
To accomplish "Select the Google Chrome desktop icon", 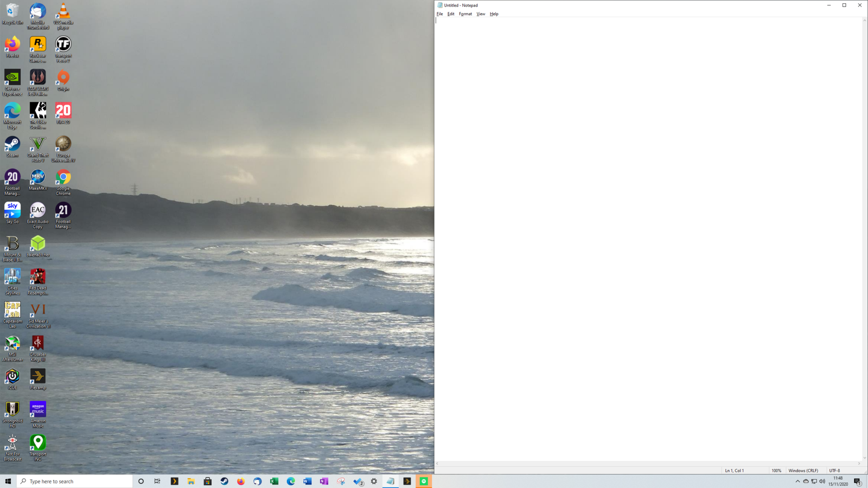I will [63, 182].
